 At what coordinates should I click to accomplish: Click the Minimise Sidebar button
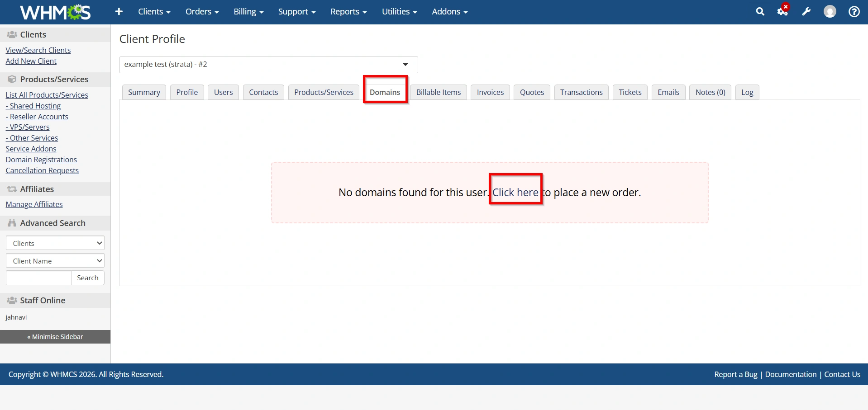(55, 337)
